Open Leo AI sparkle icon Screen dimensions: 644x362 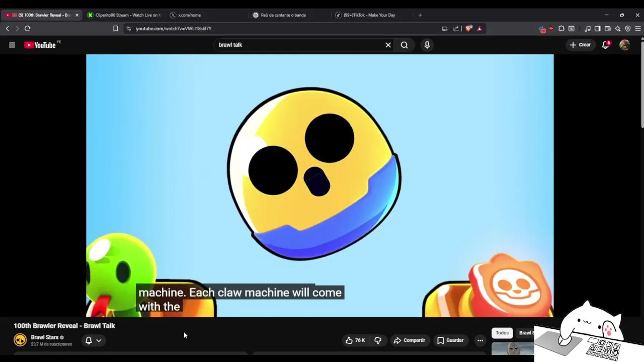click(617, 29)
